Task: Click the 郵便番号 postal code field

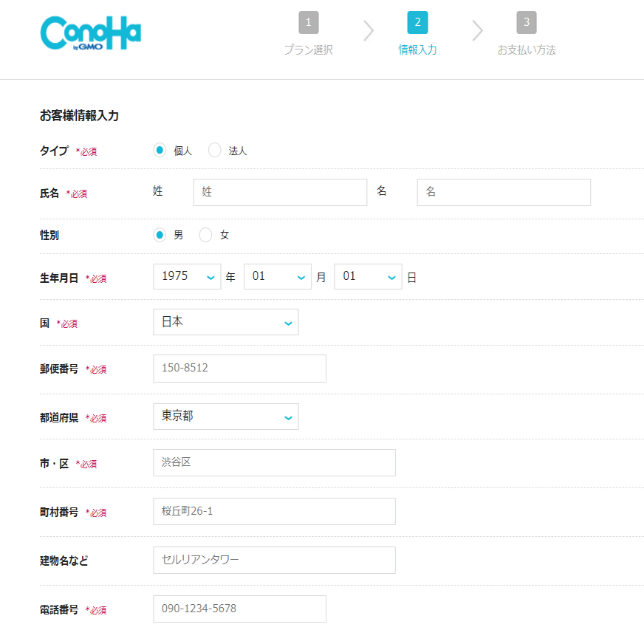Action: click(x=240, y=369)
